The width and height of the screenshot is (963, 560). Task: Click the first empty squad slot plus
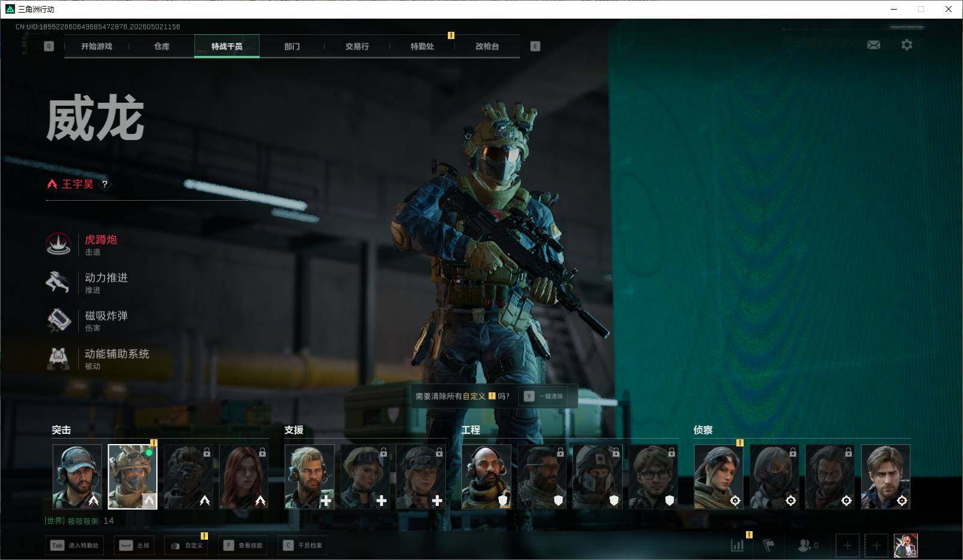(847, 546)
